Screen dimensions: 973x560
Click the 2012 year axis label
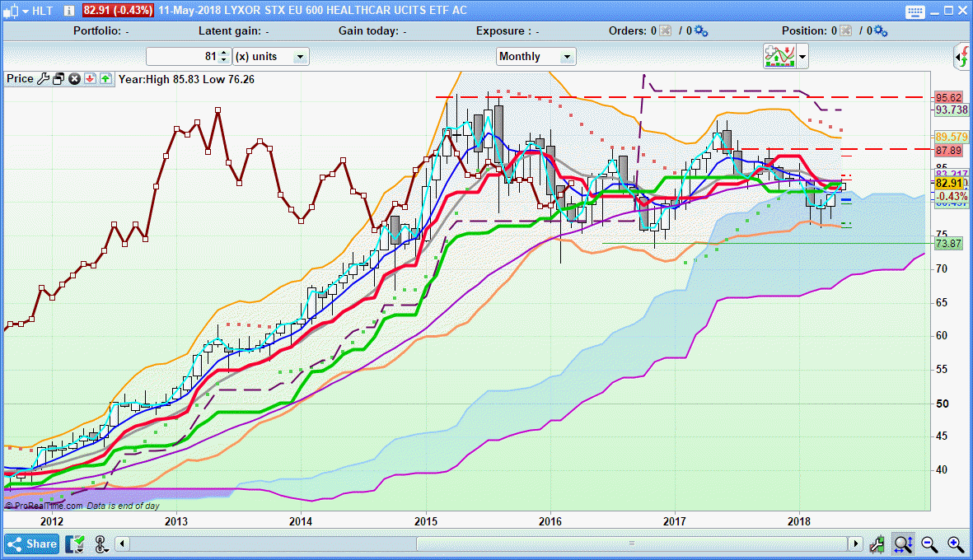pos(52,521)
